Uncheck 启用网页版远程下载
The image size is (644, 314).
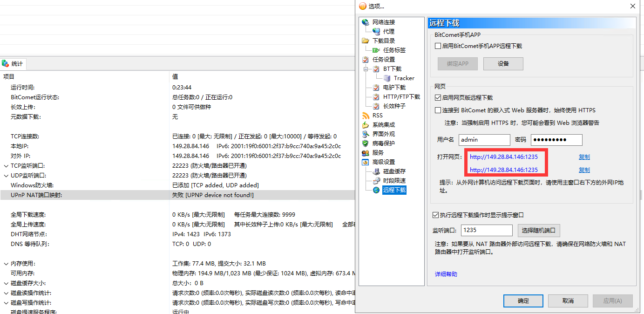438,98
